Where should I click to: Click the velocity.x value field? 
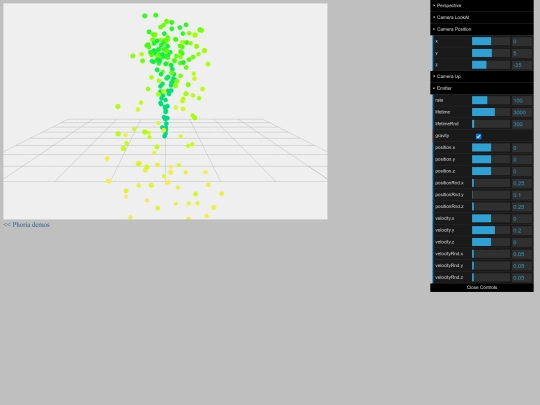point(522,218)
